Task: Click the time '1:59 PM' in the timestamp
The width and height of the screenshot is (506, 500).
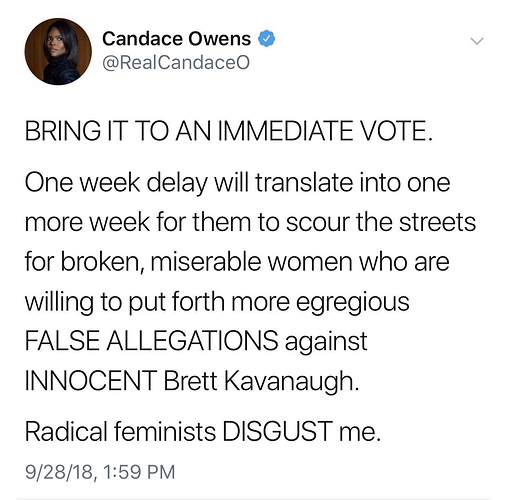Action: 139,472
